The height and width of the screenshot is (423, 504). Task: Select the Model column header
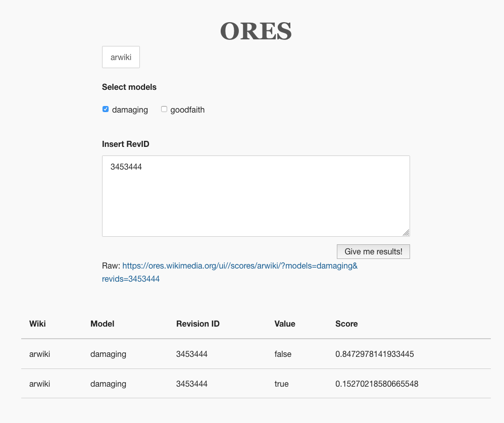(x=102, y=324)
